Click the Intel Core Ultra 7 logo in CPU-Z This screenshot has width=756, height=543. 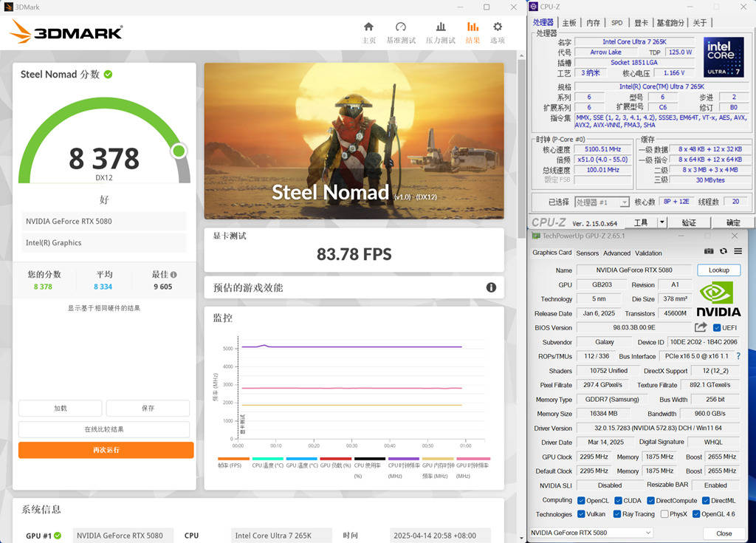coord(724,57)
